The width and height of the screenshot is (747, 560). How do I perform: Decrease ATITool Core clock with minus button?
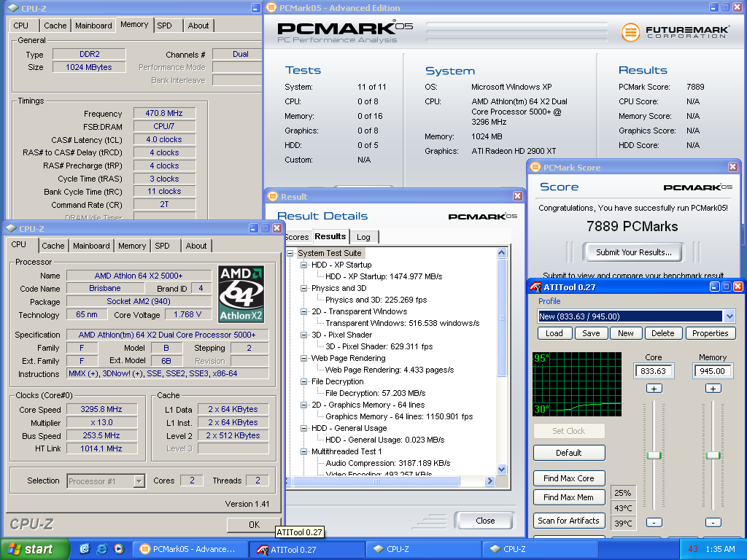point(654,522)
